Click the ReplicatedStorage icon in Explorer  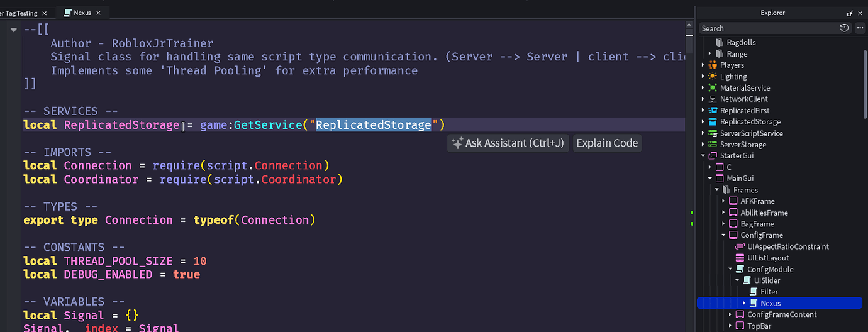coord(713,122)
